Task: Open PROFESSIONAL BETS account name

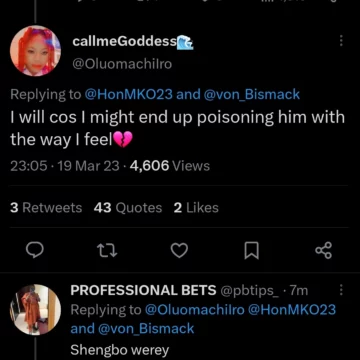Action: [143, 290]
